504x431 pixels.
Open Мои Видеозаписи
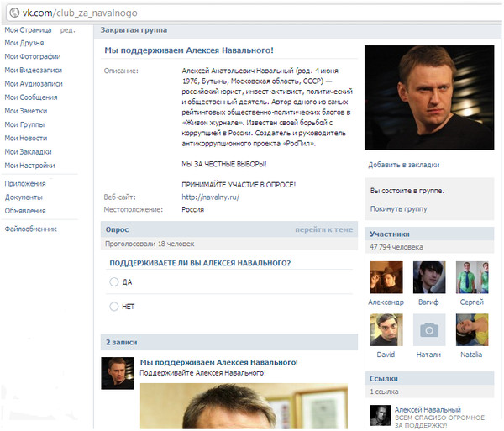(x=33, y=70)
